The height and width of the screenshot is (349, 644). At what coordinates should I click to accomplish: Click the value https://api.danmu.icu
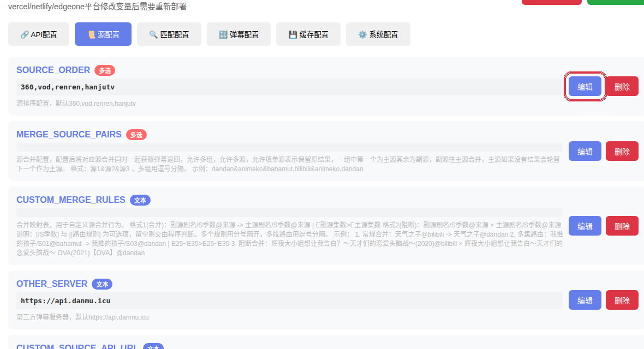click(65, 300)
